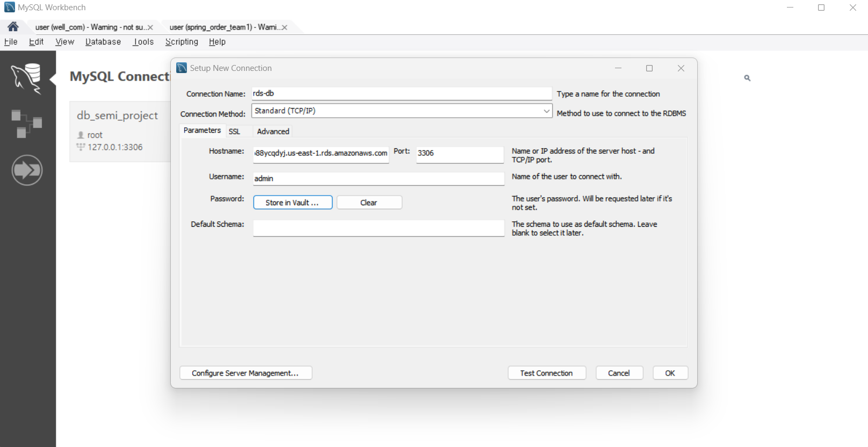The height and width of the screenshot is (447, 868).
Task: Click Store in Vault button
Action: click(293, 203)
